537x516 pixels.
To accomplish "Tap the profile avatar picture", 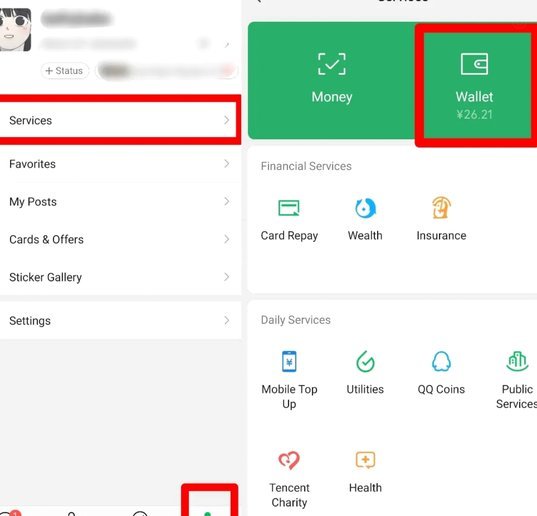I will (x=15, y=29).
